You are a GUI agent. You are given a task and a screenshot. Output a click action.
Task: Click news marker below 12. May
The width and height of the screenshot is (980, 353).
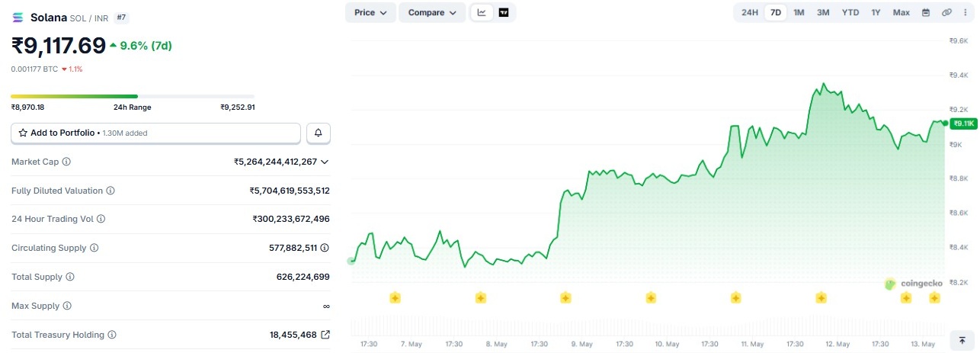pyautogui.click(x=821, y=297)
